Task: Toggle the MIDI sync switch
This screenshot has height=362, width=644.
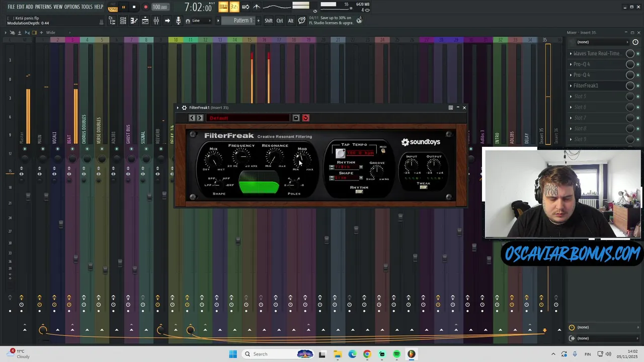Action: (x=383, y=151)
